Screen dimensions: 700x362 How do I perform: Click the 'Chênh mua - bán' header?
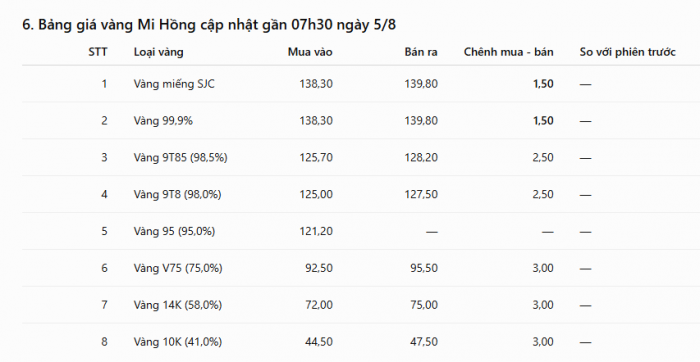(x=508, y=52)
